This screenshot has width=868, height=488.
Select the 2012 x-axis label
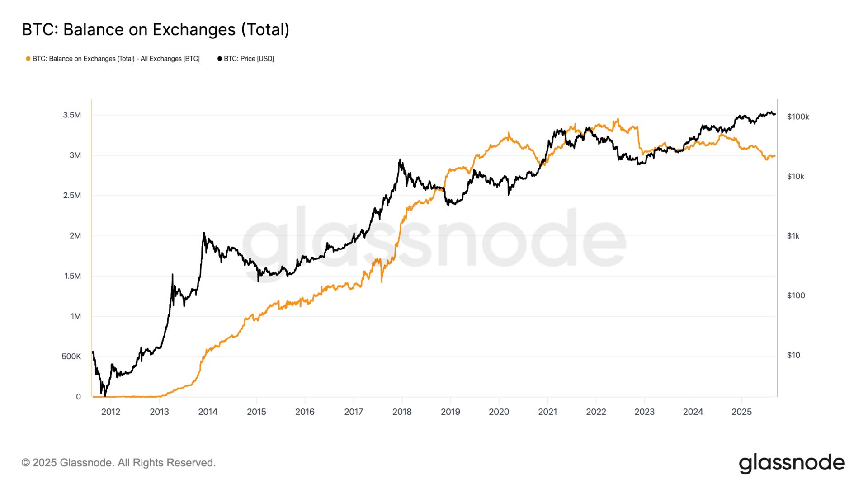pyautogui.click(x=111, y=412)
